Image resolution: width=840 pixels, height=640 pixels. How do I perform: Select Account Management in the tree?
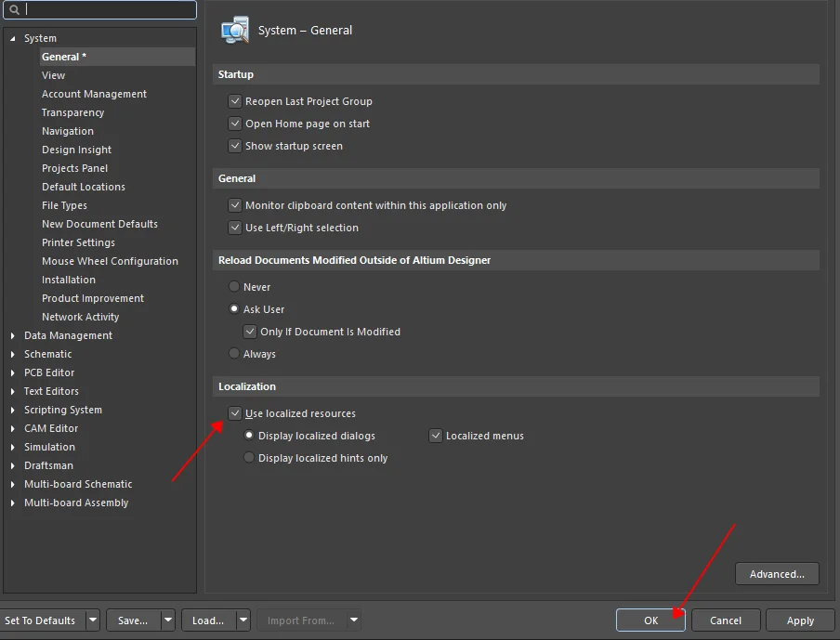pos(94,94)
